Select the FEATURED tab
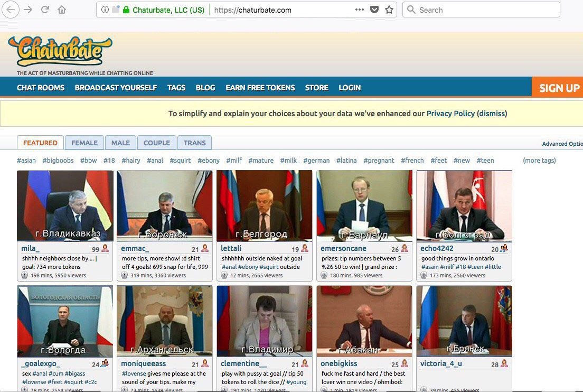 click(x=40, y=143)
